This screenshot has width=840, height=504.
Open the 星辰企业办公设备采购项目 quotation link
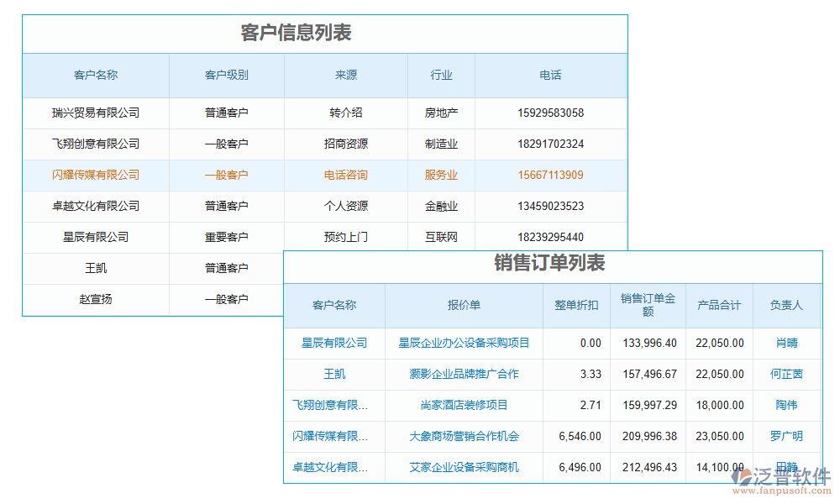tap(464, 343)
